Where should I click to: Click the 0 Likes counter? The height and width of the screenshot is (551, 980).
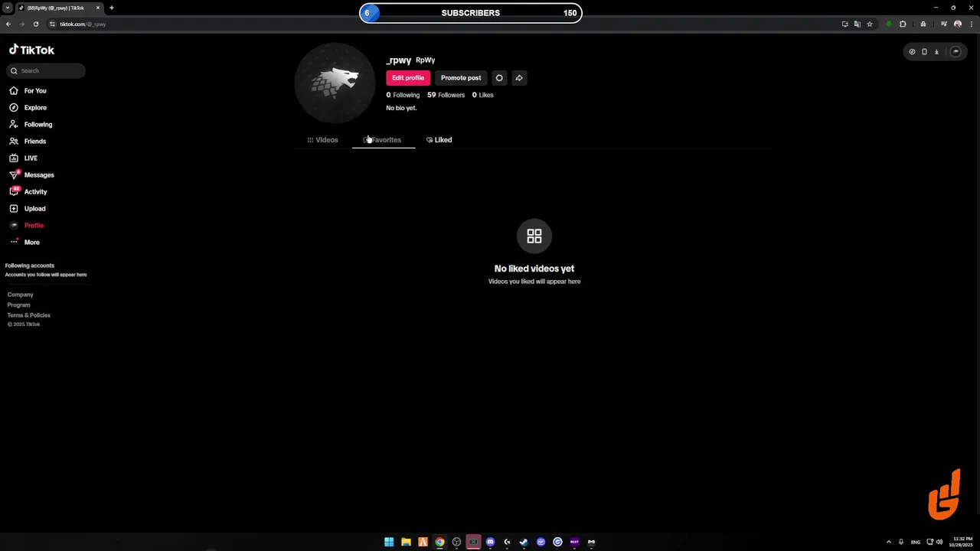coord(482,95)
